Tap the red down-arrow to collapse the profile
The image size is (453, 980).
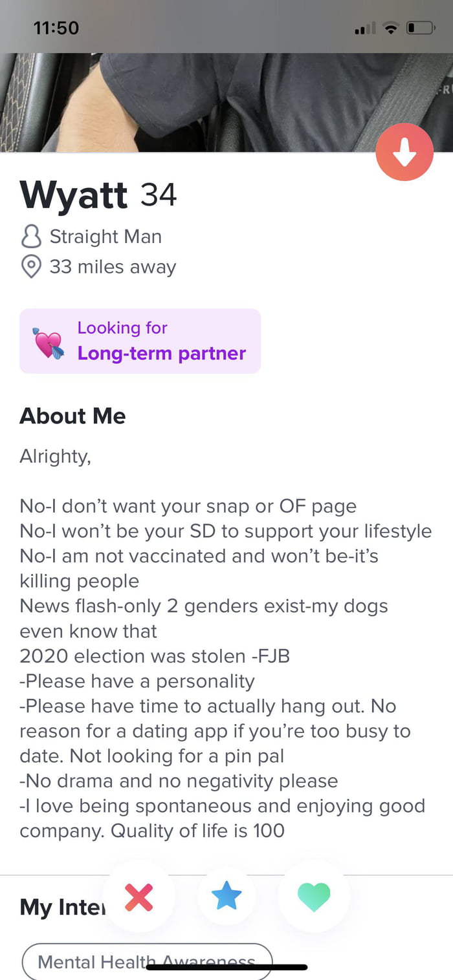404,152
